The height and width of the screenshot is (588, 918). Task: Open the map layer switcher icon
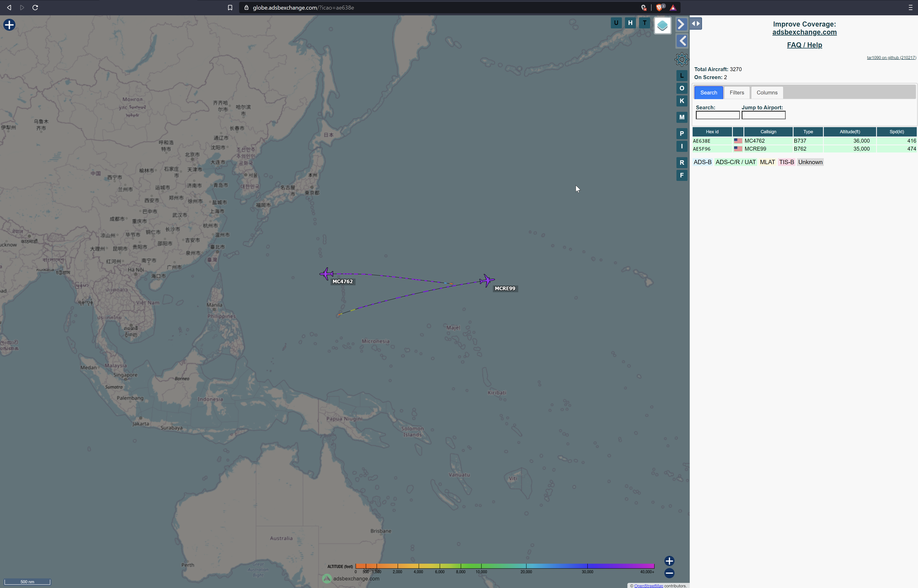(x=662, y=26)
